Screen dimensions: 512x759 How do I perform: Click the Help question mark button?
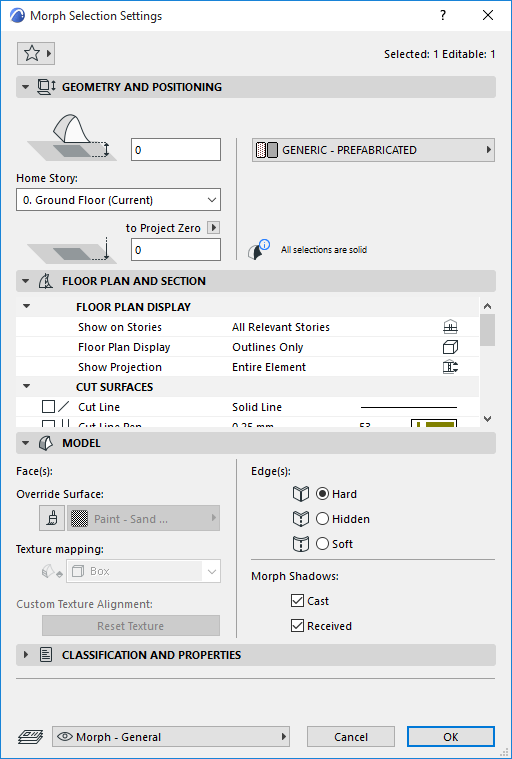point(443,15)
